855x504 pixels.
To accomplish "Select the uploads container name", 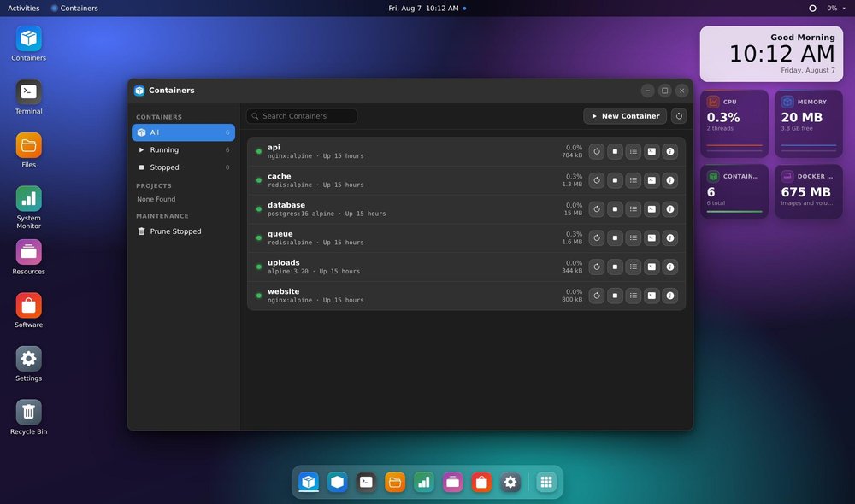I will (x=284, y=262).
